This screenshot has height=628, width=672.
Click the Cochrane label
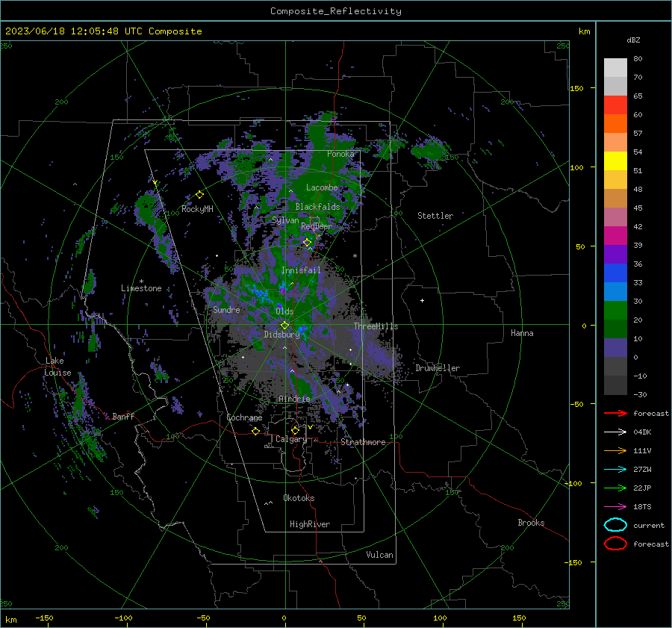pos(244,417)
